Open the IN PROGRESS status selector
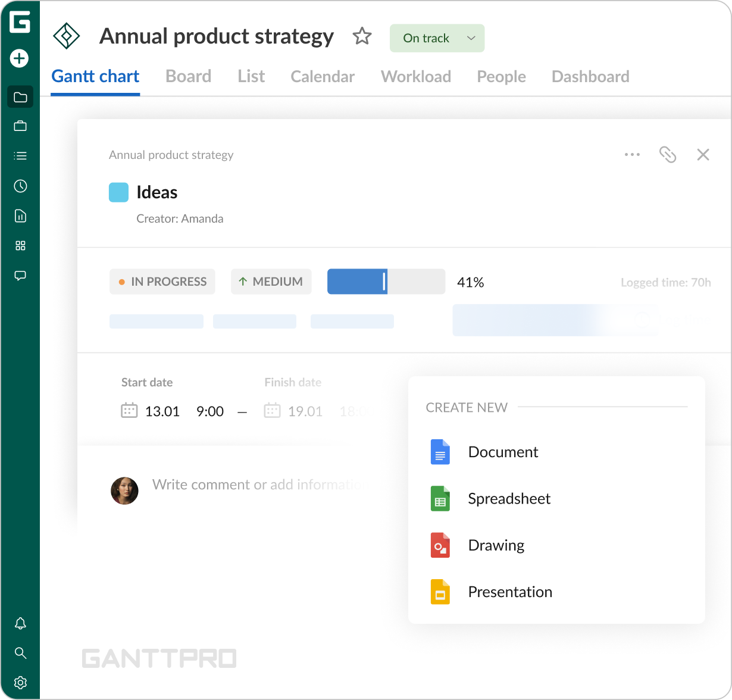Screen dimensions: 732x700 click(x=162, y=282)
